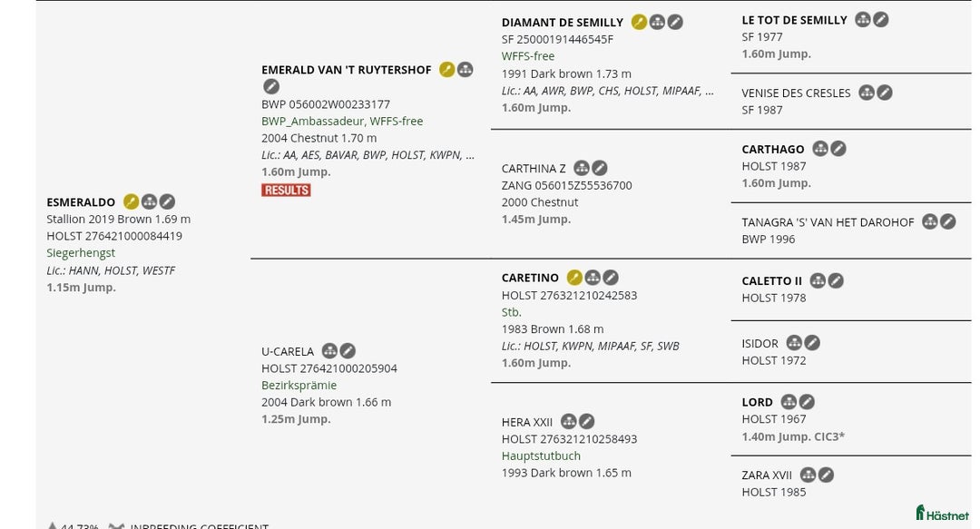Open pedigree tree icon for CARETINO
The height and width of the screenshot is (529, 980).
(x=593, y=278)
